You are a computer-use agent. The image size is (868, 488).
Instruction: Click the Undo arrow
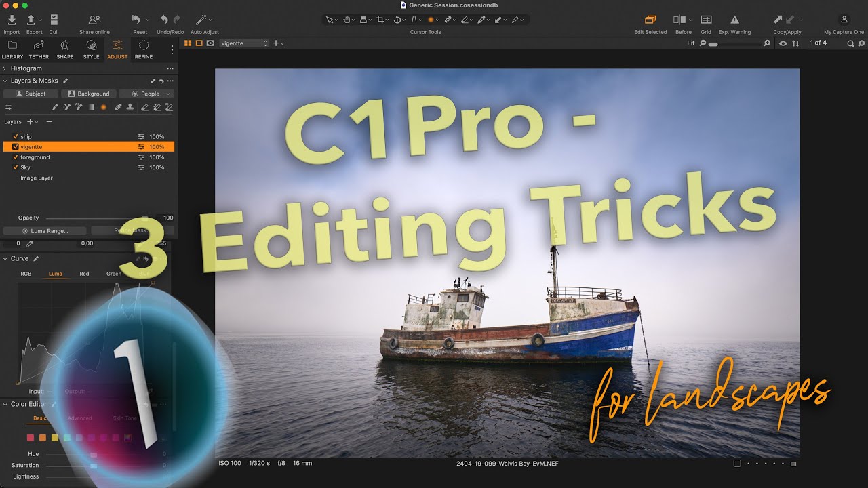(x=164, y=20)
